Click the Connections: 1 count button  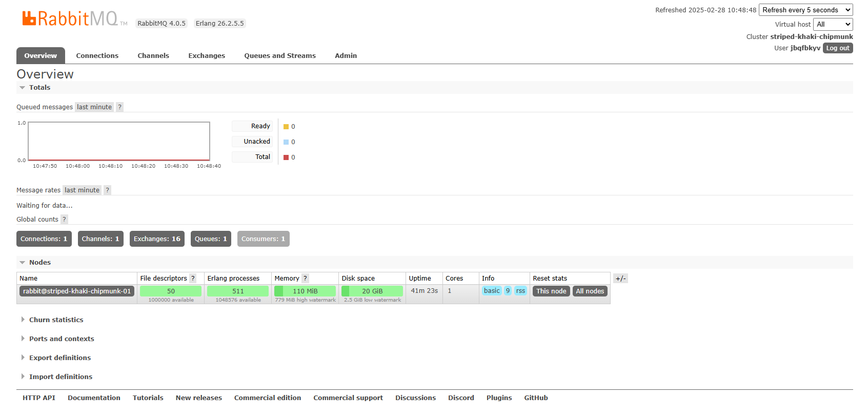pos(44,239)
